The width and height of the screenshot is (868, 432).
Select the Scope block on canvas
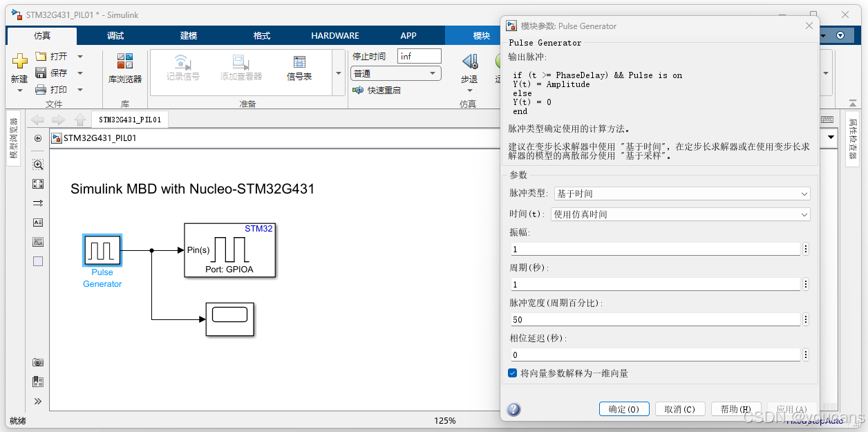click(x=230, y=319)
